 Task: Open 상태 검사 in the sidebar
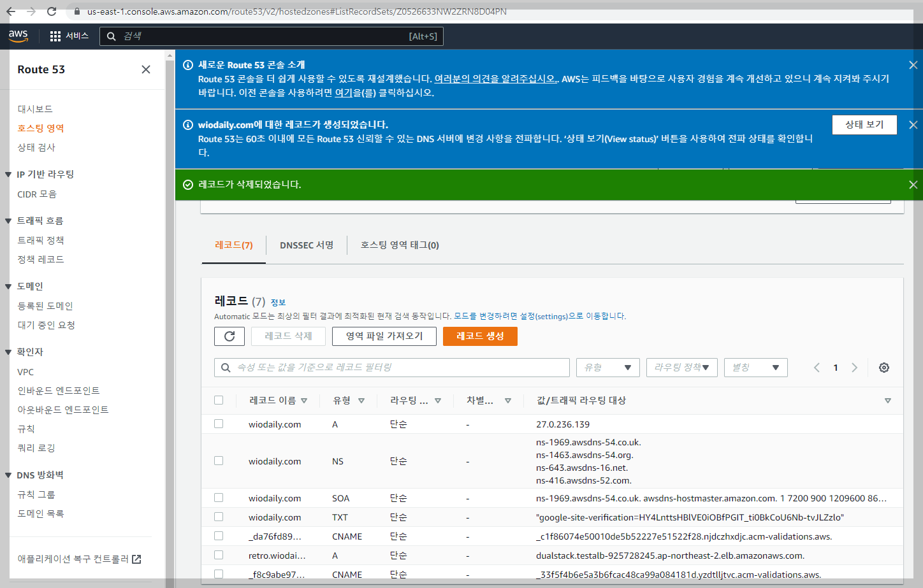coord(36,147)
